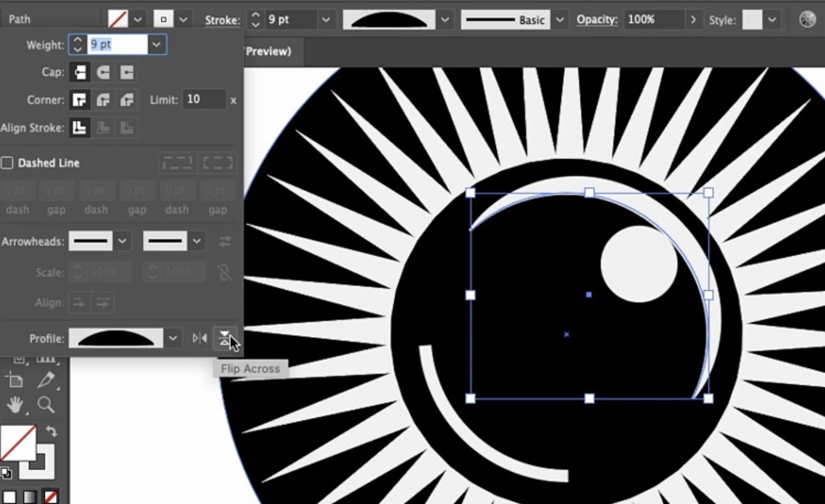825x504 pixels.
Task: Select the Butt Cap option
Action: [x=79, y=72]
